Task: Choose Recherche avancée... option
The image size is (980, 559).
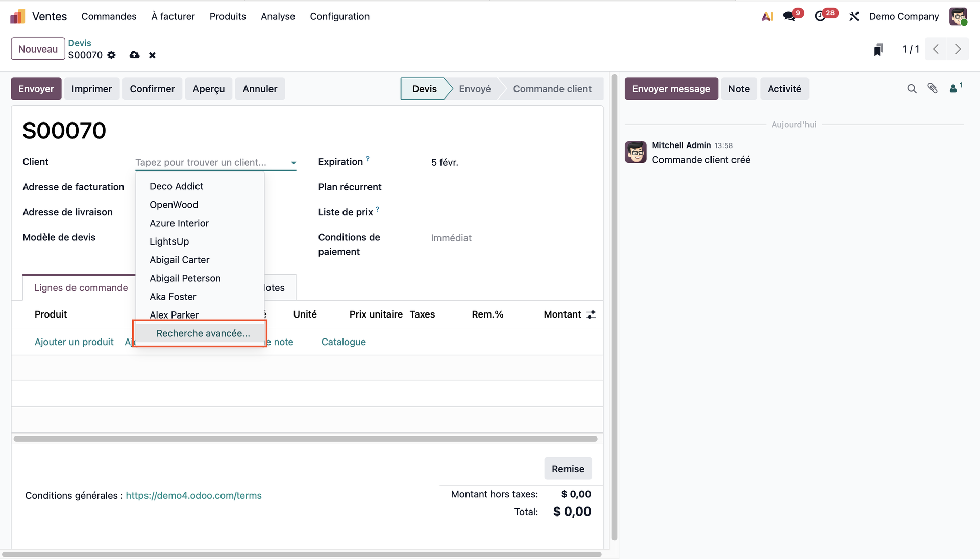Action: (203, 333)
